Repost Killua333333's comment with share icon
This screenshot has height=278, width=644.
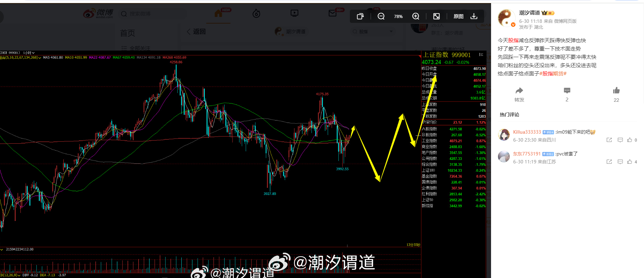[609, 140]
